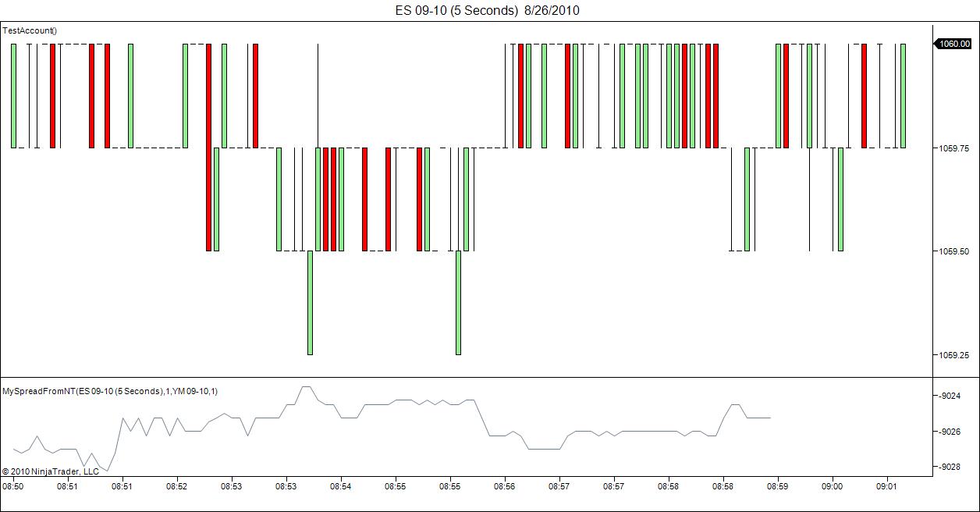The image size is (980, 512).
Task: Click the -9028 indicator axis value
Action: (x=950, y=467)
